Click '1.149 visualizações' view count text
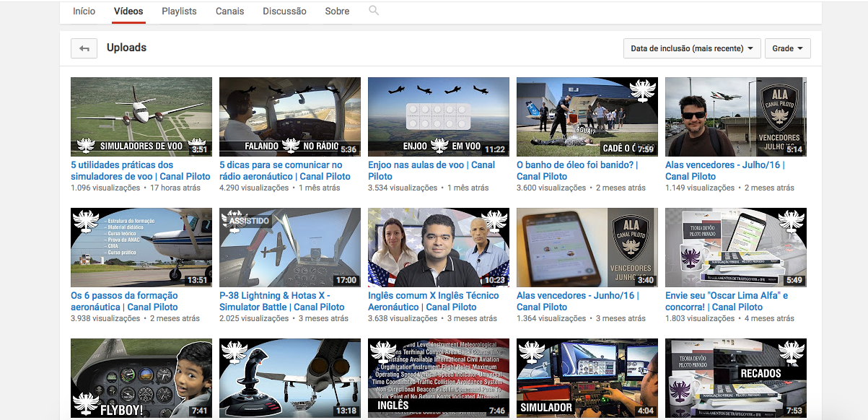The image size is (868, 420). pyautogui.click(x=700, y=188)
